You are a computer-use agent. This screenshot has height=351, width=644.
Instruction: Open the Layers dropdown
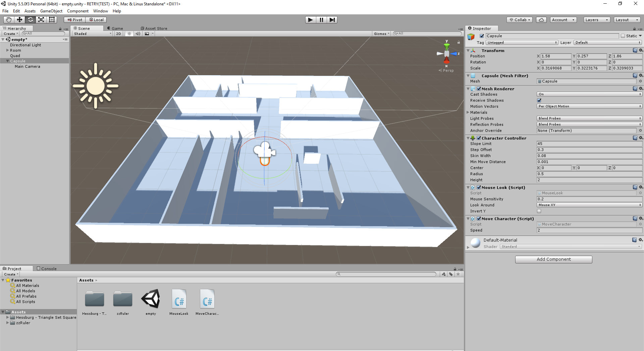(597, 20)
